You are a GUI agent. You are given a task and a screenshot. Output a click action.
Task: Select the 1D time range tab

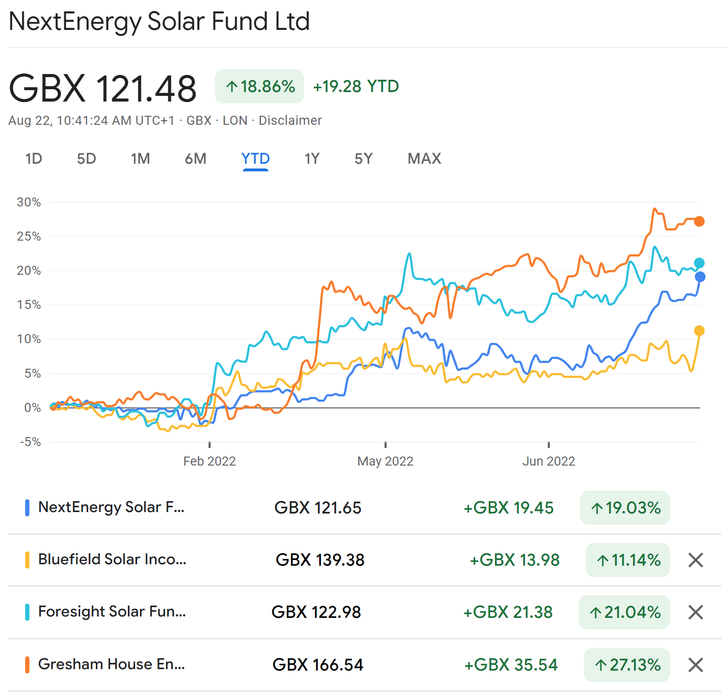[x=34, y=159]
